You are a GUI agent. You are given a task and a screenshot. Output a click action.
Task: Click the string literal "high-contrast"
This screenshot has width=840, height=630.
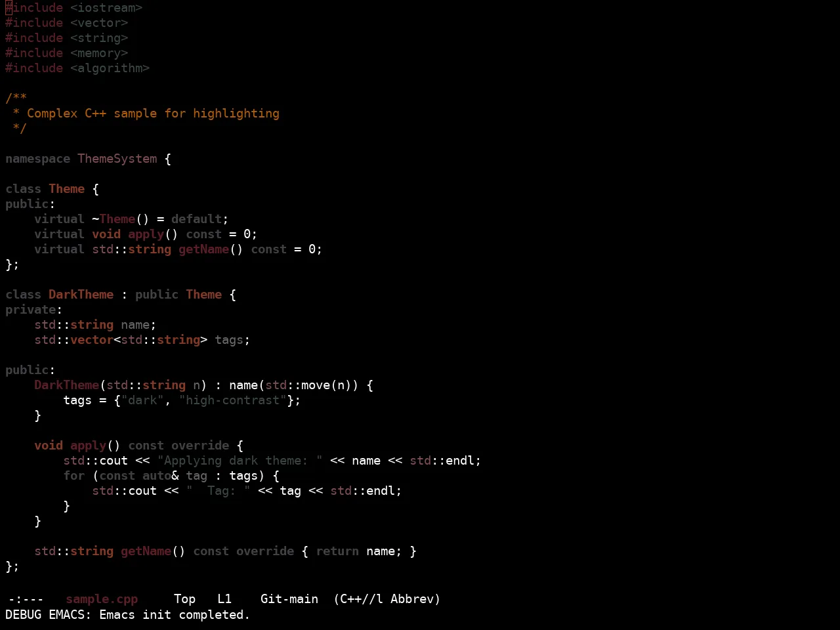pyautogui.click(x=233, y=400)
